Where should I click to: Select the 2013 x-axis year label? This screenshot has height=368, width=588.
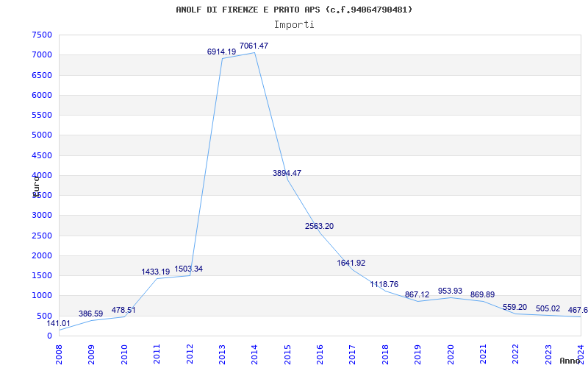click(x=222, y=355)
